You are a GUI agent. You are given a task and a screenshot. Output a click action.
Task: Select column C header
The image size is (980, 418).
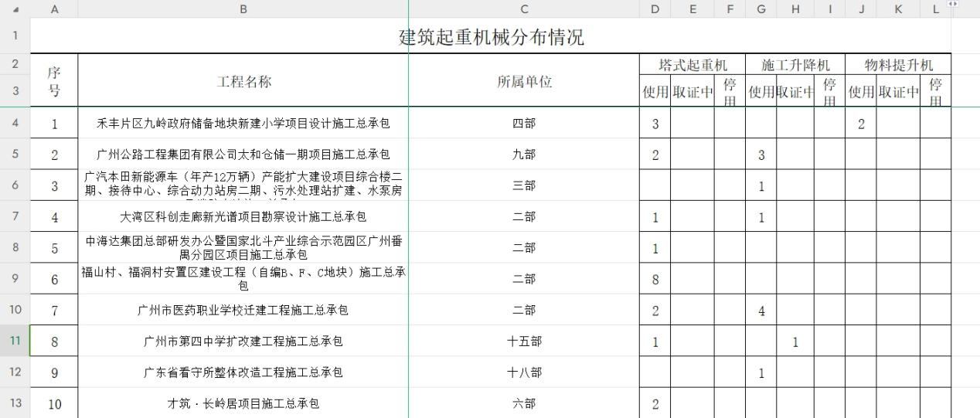click(523, 8)
